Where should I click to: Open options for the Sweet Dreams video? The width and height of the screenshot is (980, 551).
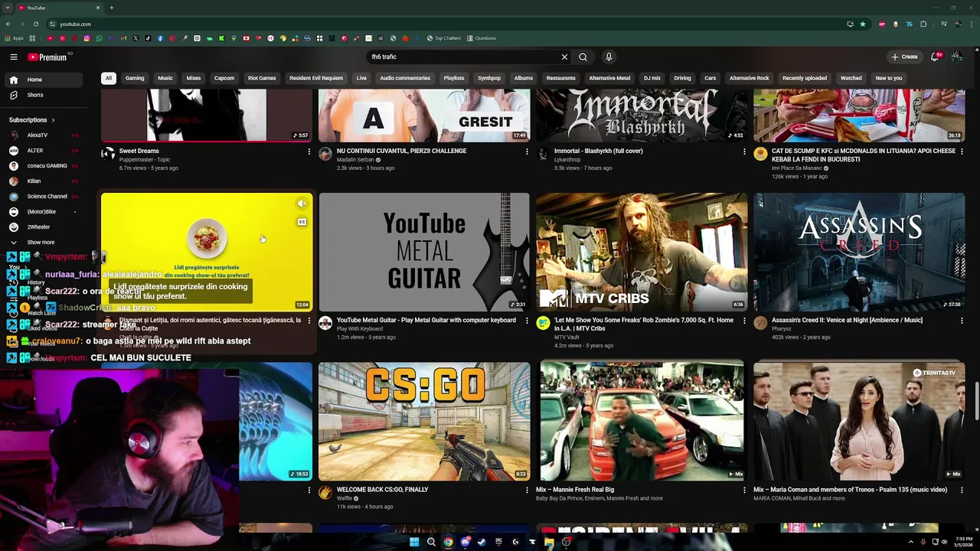(309, 152)
